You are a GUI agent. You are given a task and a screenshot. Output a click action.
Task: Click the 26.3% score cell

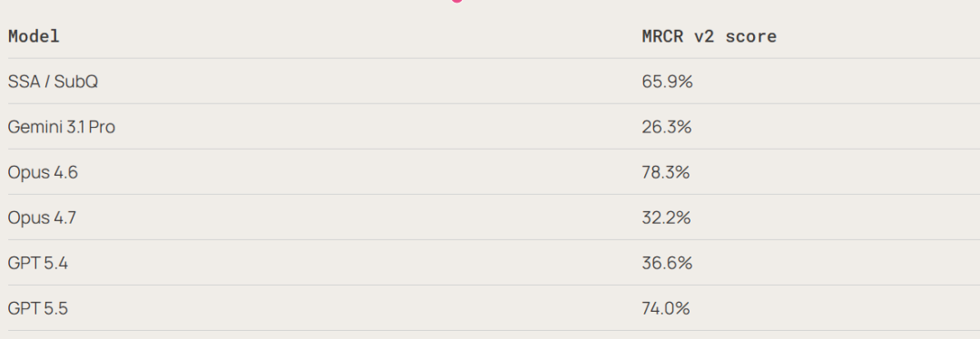click(x=666, y=128)
